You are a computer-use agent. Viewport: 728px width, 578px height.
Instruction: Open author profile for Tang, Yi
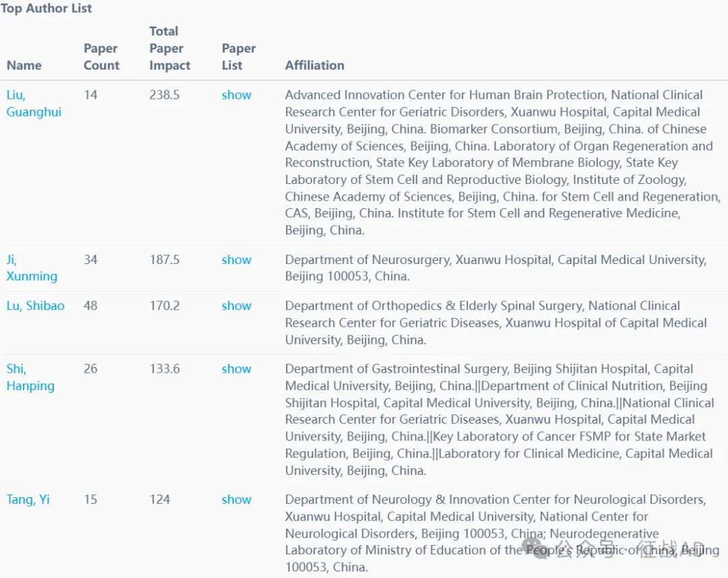click(x=28, y=500)
